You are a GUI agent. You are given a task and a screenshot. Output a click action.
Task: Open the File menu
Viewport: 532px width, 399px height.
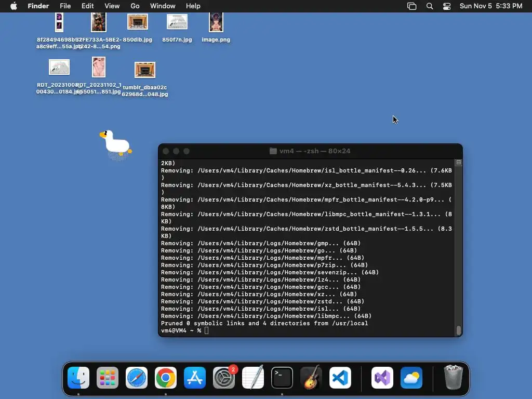65,6
